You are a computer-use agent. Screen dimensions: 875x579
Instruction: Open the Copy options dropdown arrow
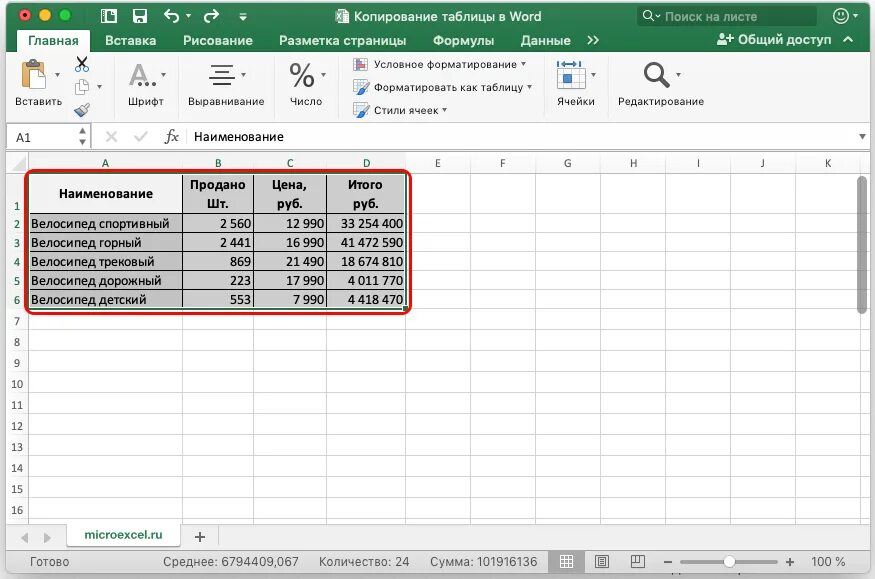click(x=99, y=87)
